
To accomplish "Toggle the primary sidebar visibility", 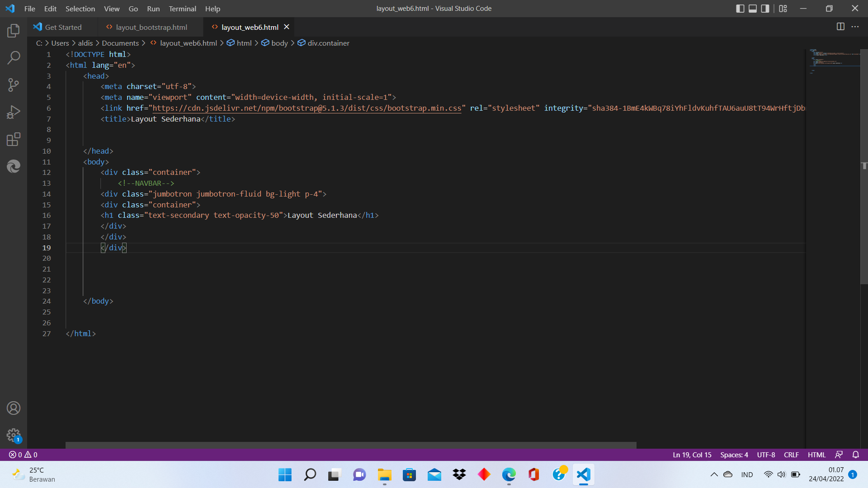I will pos(741,8).
